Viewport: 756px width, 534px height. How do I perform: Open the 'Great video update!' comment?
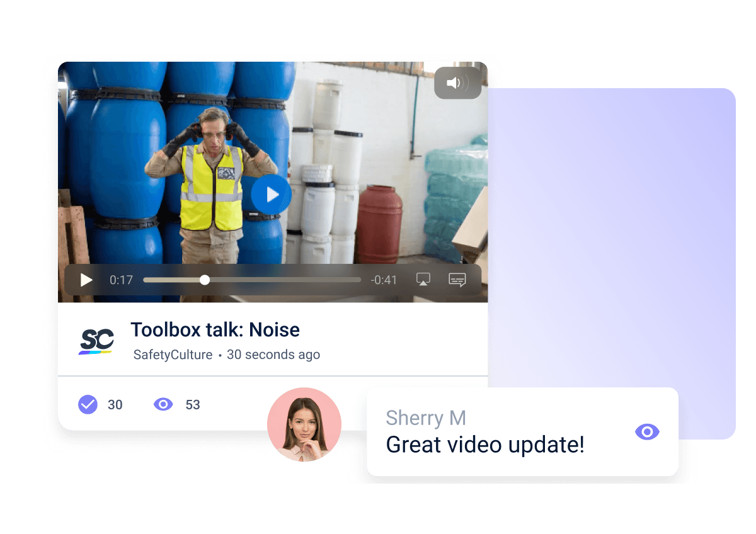(x=484, y=445)
